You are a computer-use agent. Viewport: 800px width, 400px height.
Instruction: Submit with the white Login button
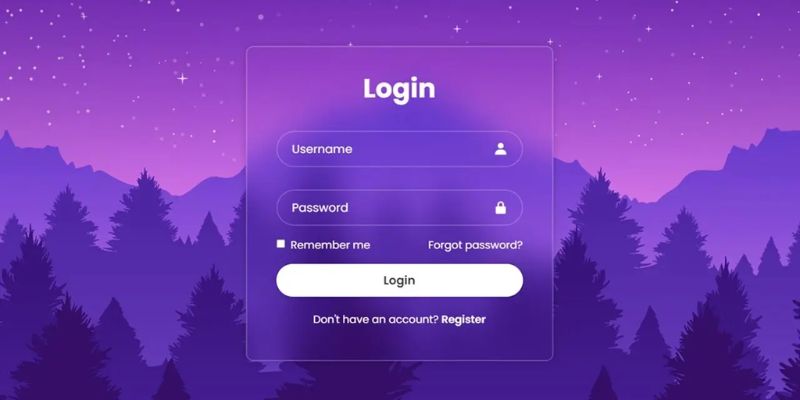[x=399, y=280]
